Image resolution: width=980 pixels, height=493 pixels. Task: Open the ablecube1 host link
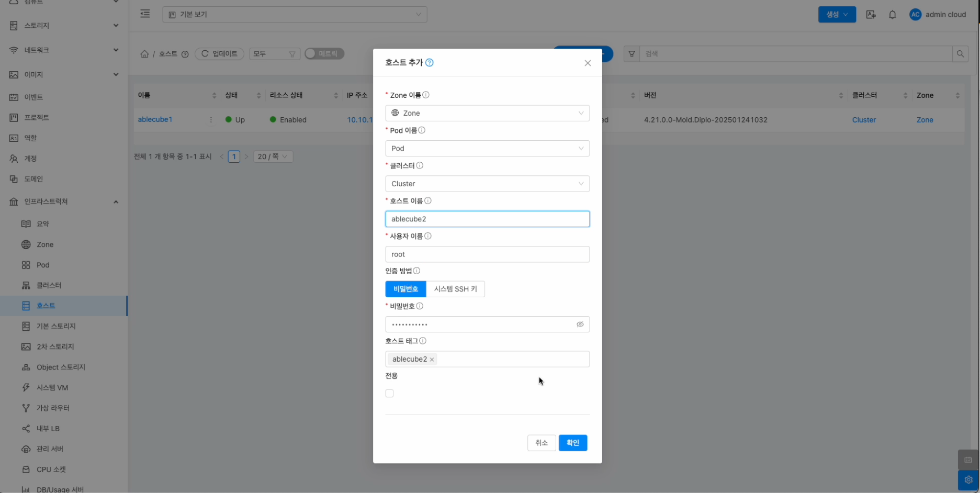point(155,119)
